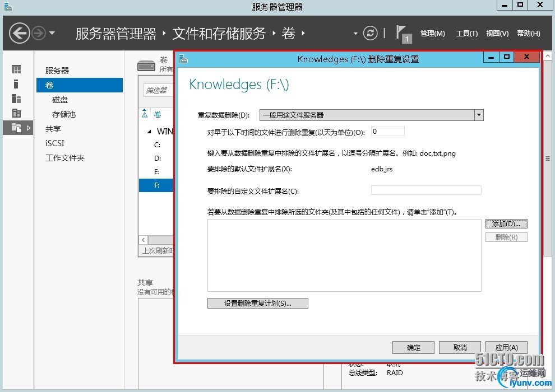Viewport: 555px width, 392px height.
Task: Click the main window scroll up arrow
Action: coord(548,56)
